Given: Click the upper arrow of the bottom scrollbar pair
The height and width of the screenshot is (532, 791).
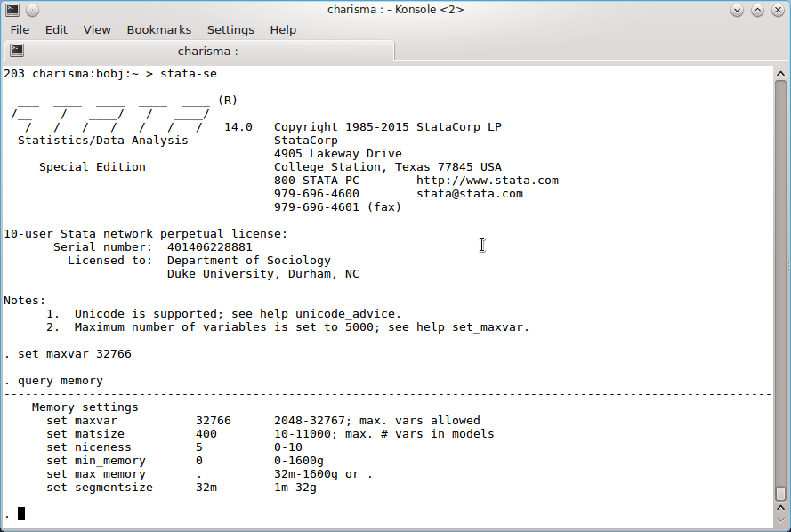Looking at the screenshot, I should pyautogui.click(x=780, y=508).
